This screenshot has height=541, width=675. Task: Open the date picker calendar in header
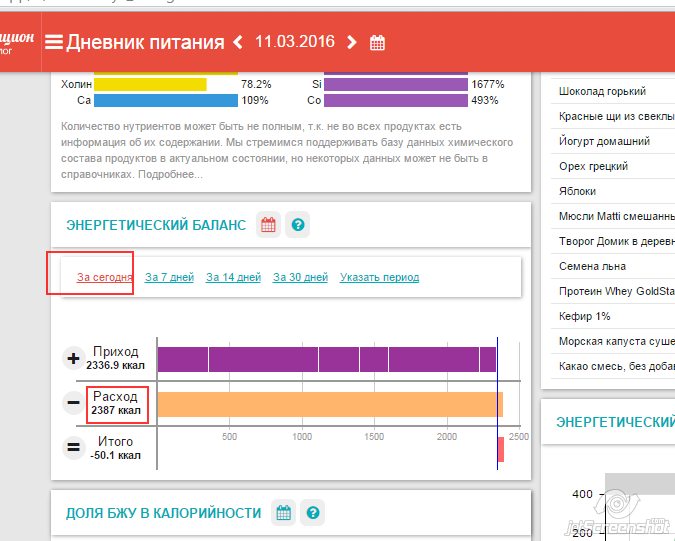tap(377, 43)
